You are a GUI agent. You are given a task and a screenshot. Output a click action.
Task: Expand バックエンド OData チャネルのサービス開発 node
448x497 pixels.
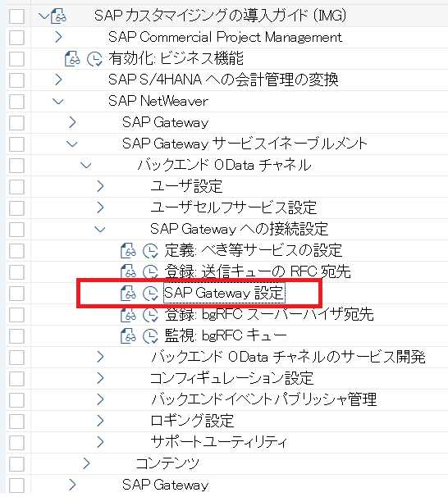[x=100, y=357]
